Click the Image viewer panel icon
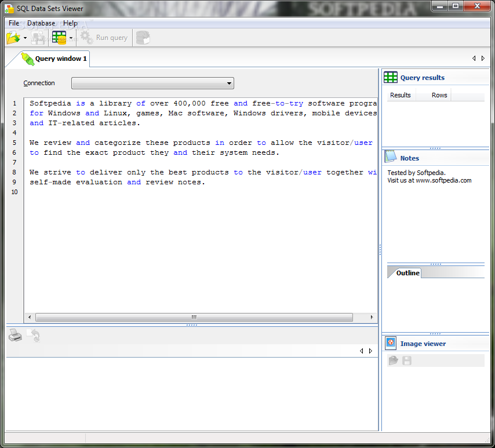The width and height of the screenshot is (495, 448). tap(391, 343)
